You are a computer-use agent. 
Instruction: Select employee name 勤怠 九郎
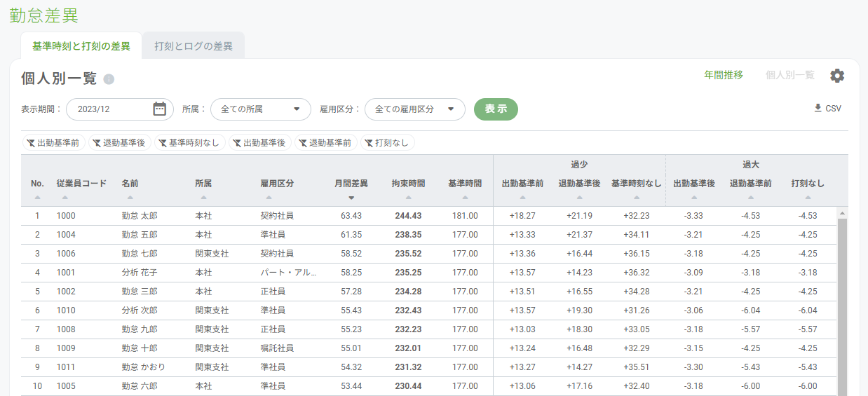point(140,329)
